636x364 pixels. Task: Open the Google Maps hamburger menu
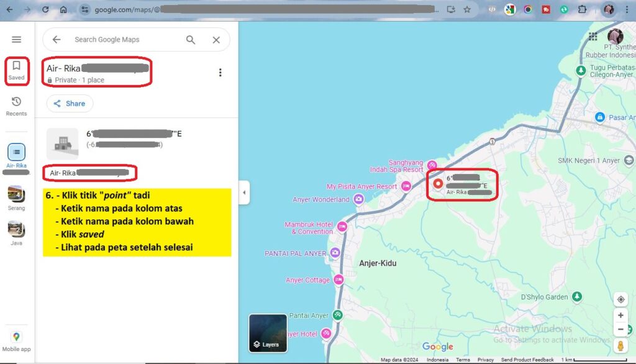[16, 39]
